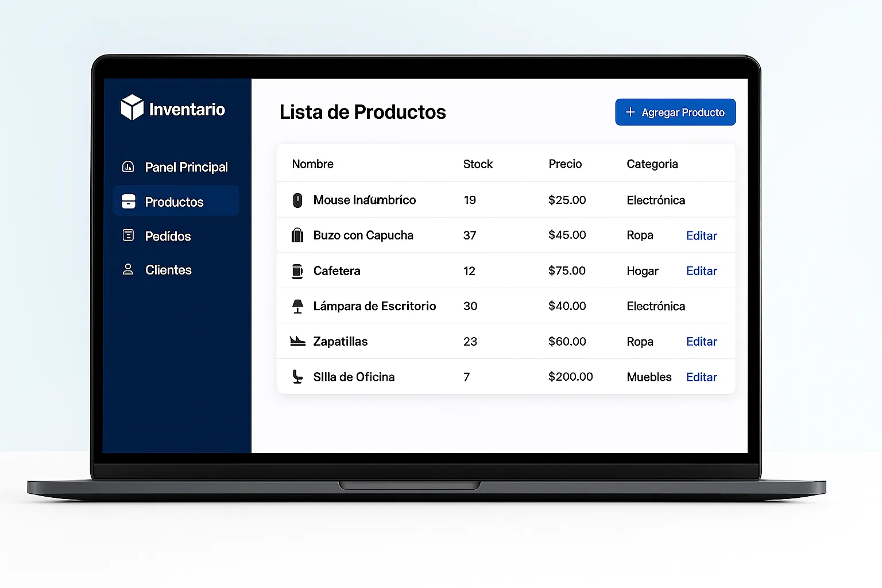This screenshot has height=588, width=882.
Task: Click the Precio column header
Action: tap(565, 164)
